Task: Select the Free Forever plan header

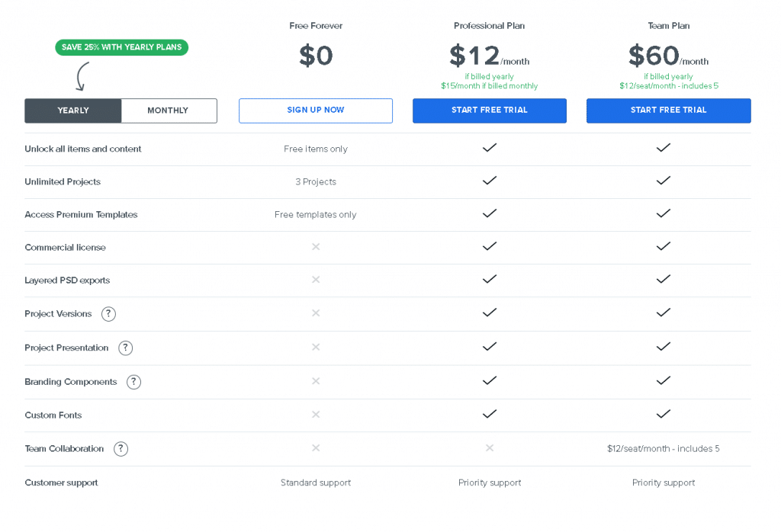Action: (x=316, y=25)
